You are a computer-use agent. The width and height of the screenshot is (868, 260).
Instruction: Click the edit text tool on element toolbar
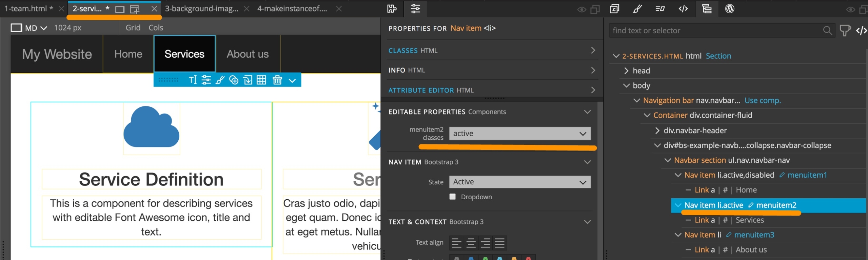pyautogui.click(x=193, y=80)
